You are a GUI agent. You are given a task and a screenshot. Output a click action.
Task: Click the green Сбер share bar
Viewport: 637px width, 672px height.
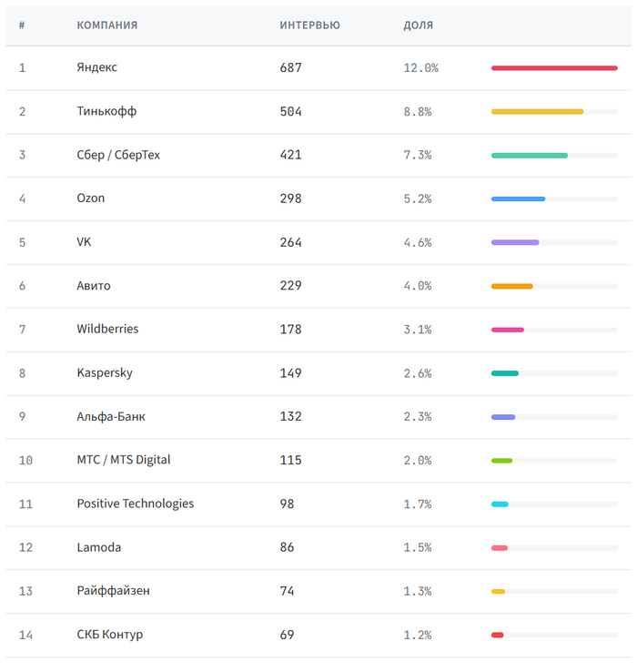[x=530, y=156]
